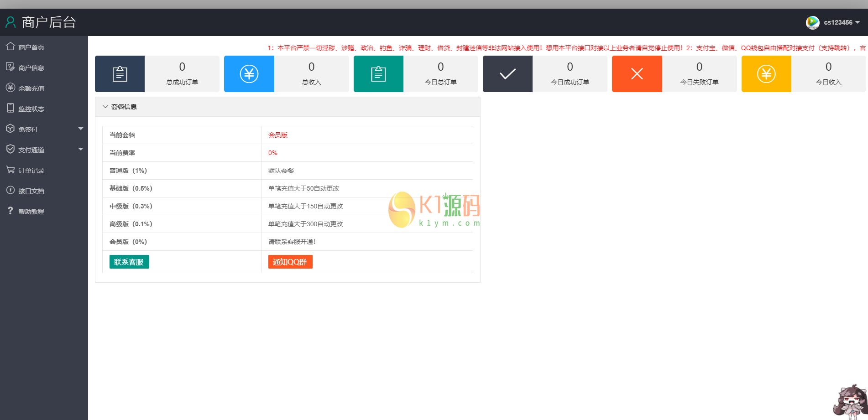The height and width of the screenshot is (420, 868).
Task: Click the 联系客服 button
Action: (x=129, y=261)
